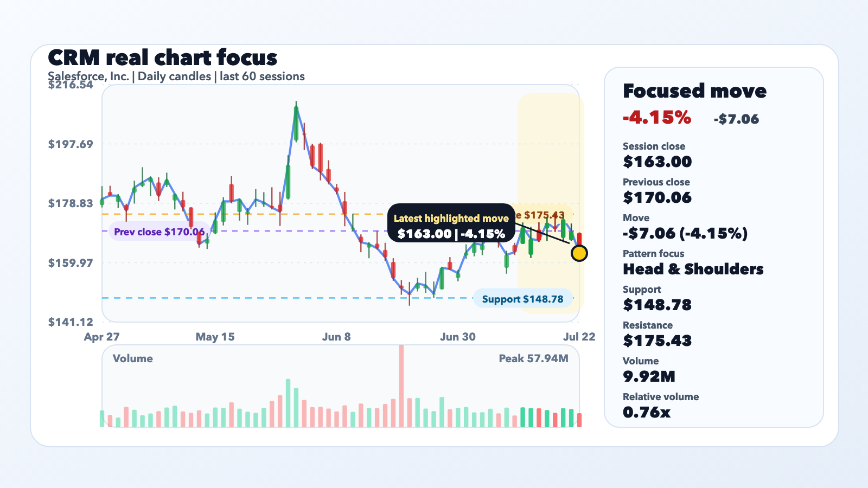Click the May 15 date axis label
Screen dimensions: 868x488
[x=215, y=337]
